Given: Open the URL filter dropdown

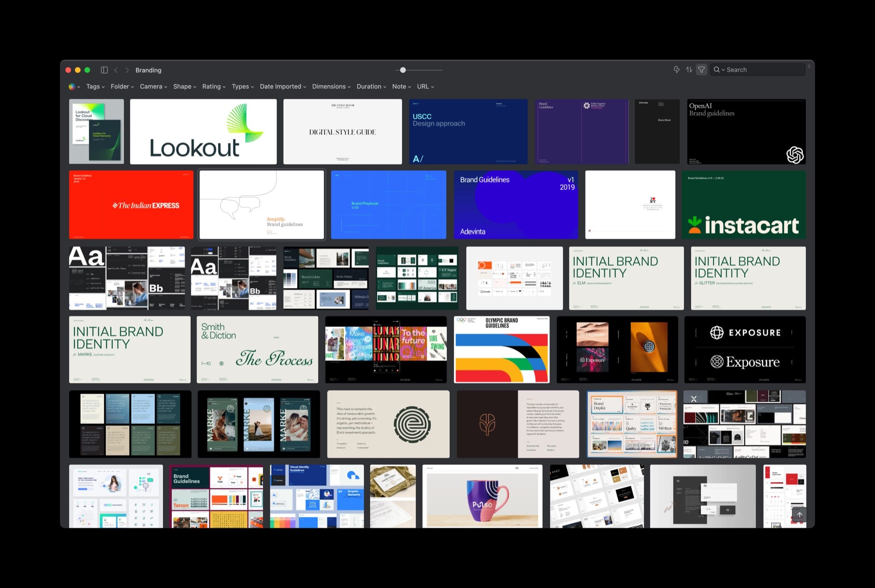Looking at the screenshot, I should (426, 87).
